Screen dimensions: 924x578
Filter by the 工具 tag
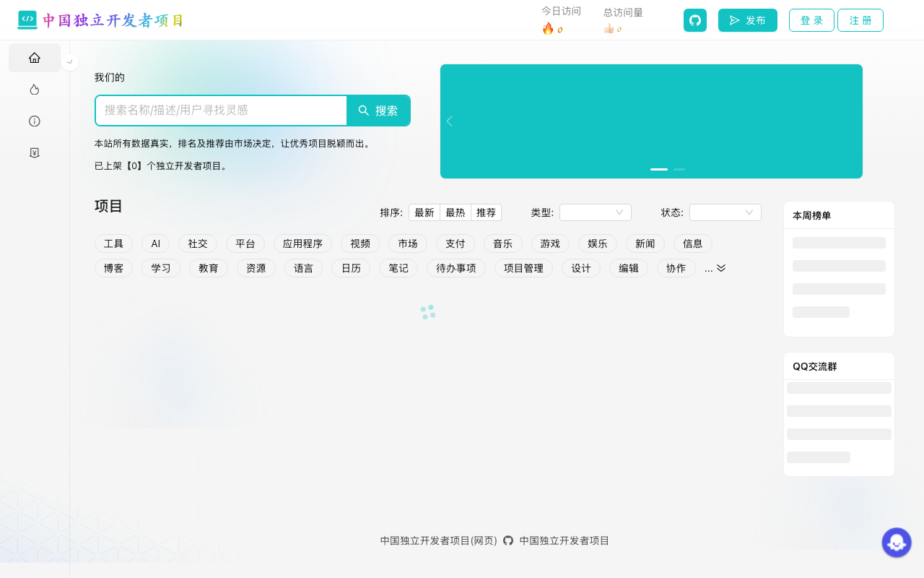pos(114,243)
